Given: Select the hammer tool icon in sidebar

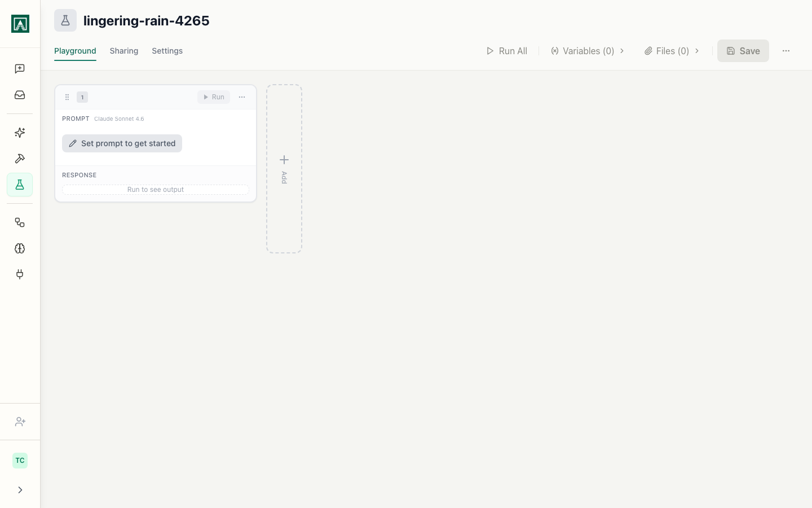Looking at the screenshot, I should click(20, 159).
